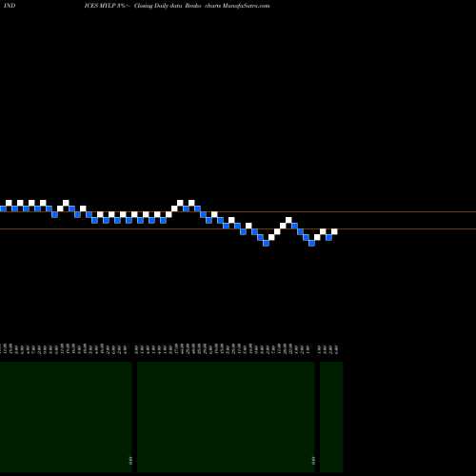Click the narrow rightmost green volume panel
Image resolution: width=476 pixels, height=476 pixels.
331,417
